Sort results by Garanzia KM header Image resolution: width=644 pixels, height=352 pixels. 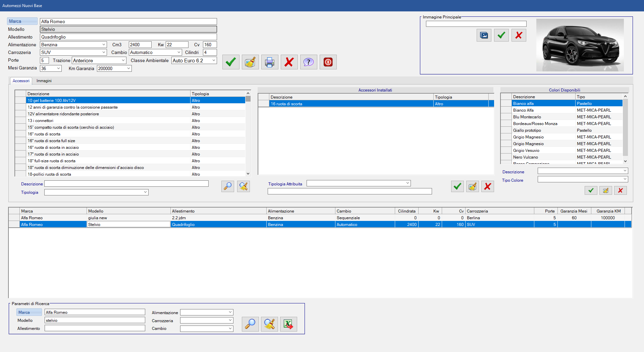click(608, 211)
